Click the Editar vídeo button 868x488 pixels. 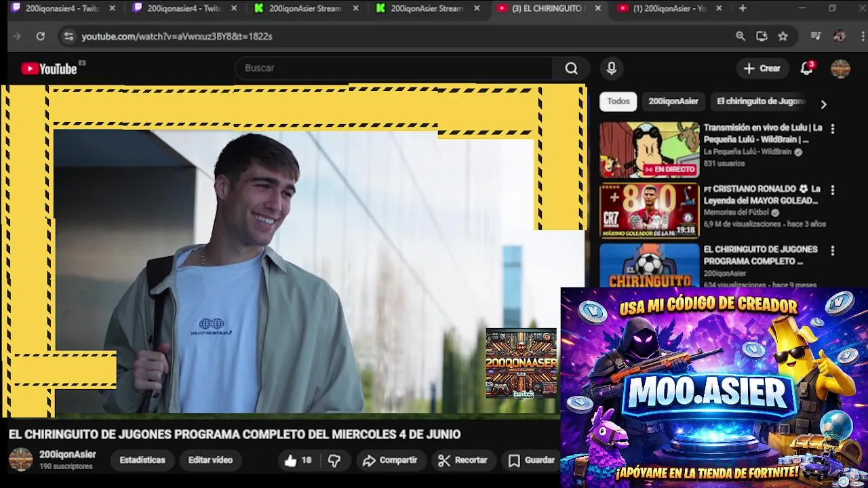[210, 460]
